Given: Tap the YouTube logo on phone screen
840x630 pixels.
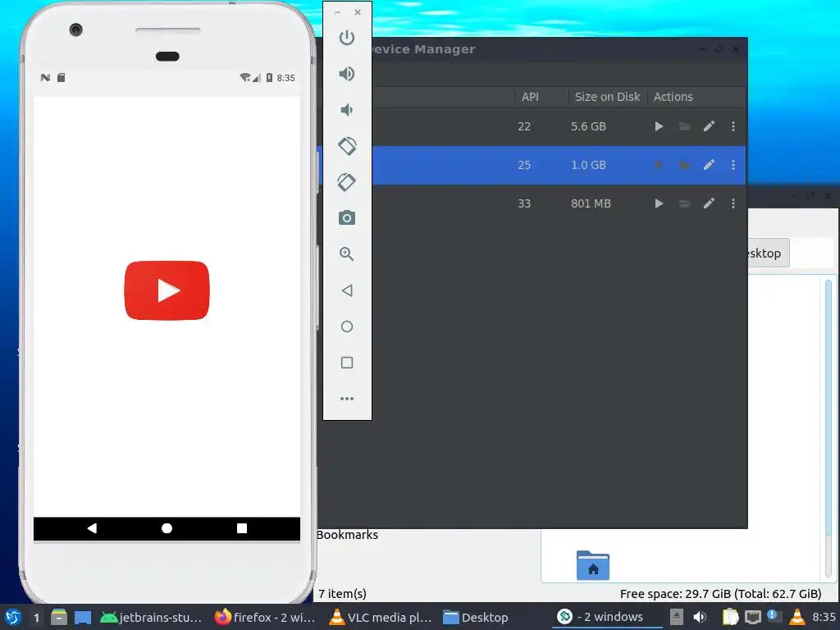Looking at the screenshot, I should pyautogui.click(x=167, y=290).
